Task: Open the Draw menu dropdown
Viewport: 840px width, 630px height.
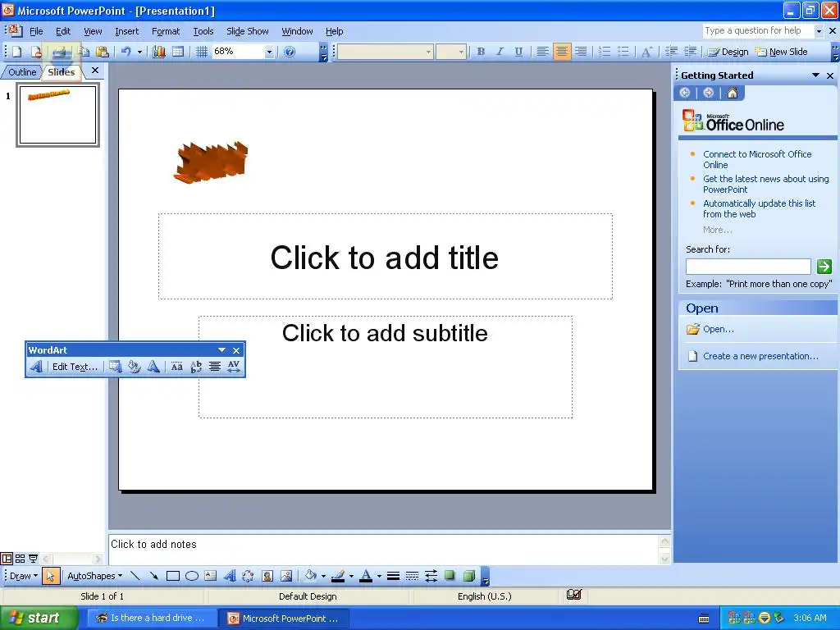Action: (24, 576)
